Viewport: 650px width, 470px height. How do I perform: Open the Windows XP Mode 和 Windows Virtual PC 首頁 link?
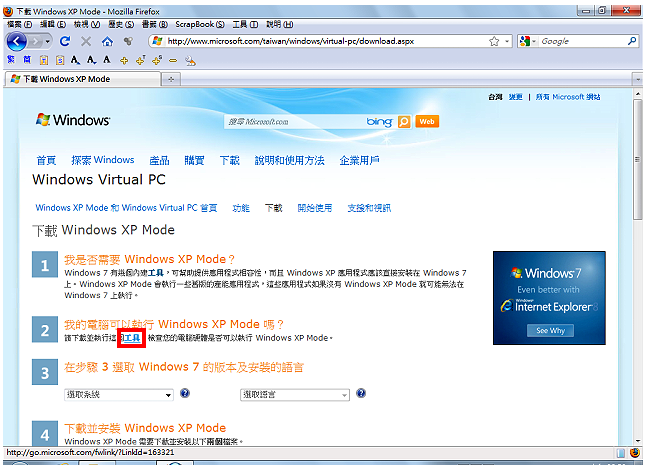click(x=126, y=208)
